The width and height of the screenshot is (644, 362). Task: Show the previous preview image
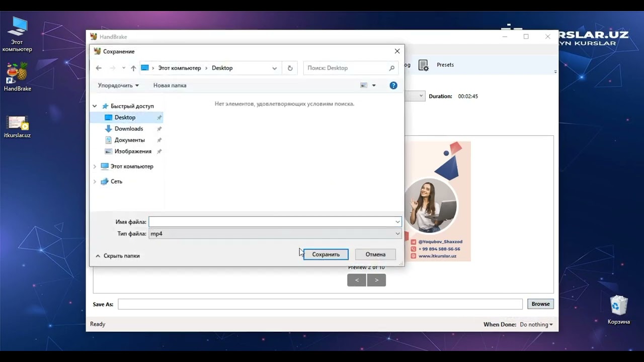pyautogui.click(x=357, y=280)
